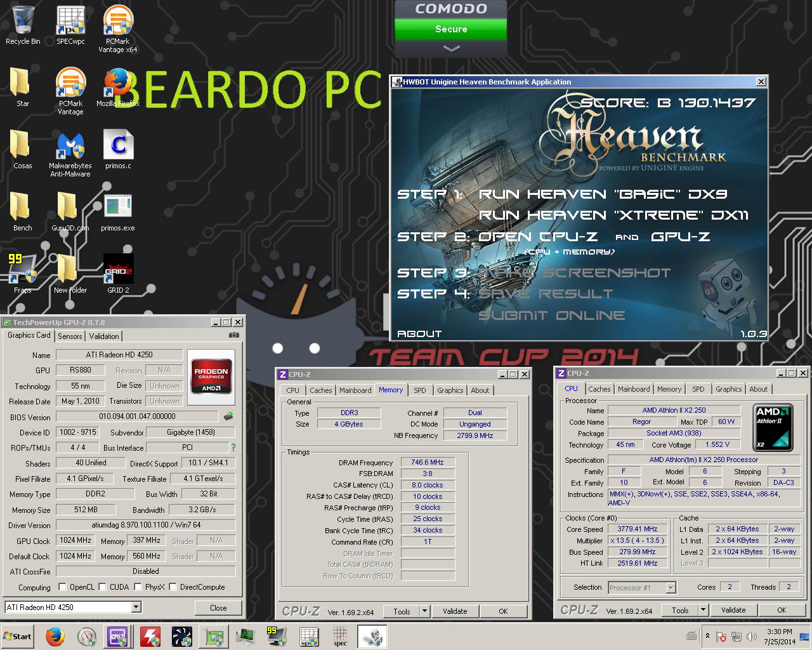Launch Fraps desktop shortcut
Image resolution: width=812 pixels, height=650 pixels.
coord(22,274)
